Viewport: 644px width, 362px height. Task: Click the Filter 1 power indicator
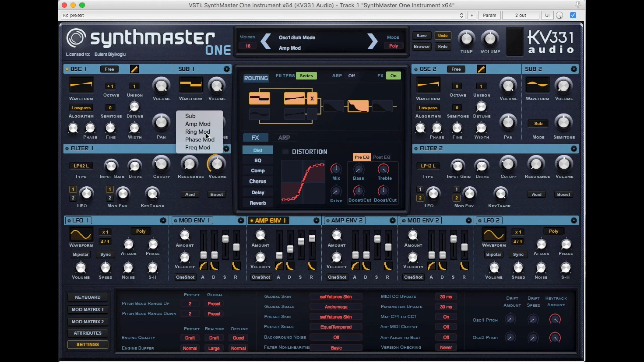[67, 148]
